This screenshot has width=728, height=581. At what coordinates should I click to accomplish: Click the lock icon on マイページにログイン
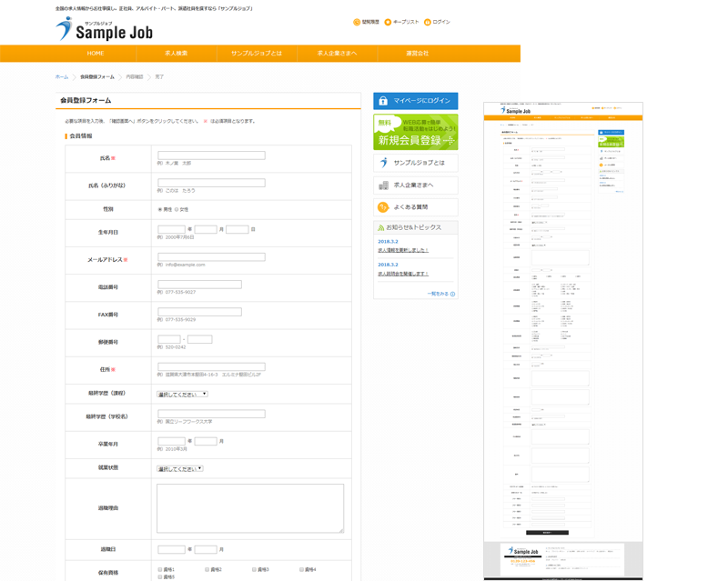[x=383, y=101]
